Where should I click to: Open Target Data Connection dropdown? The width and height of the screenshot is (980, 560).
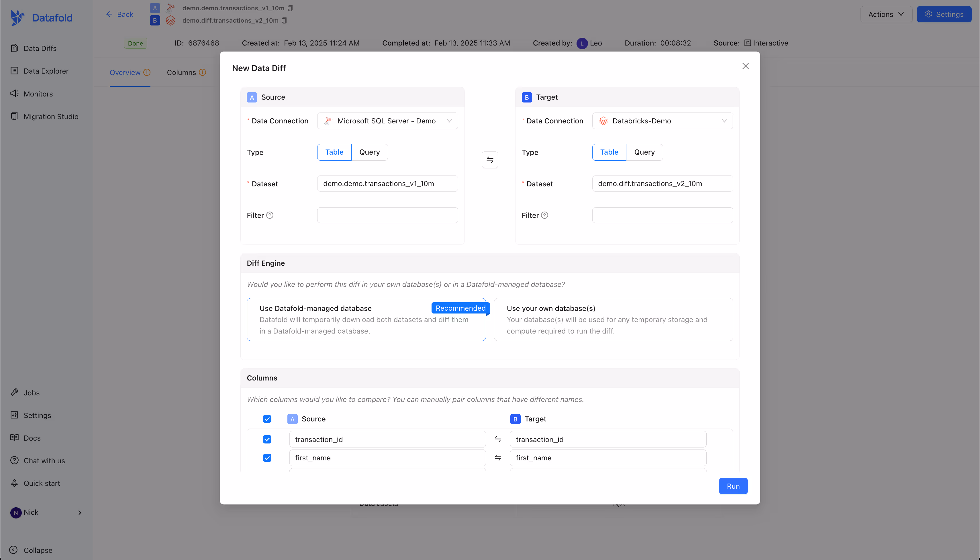coord(663,121)
